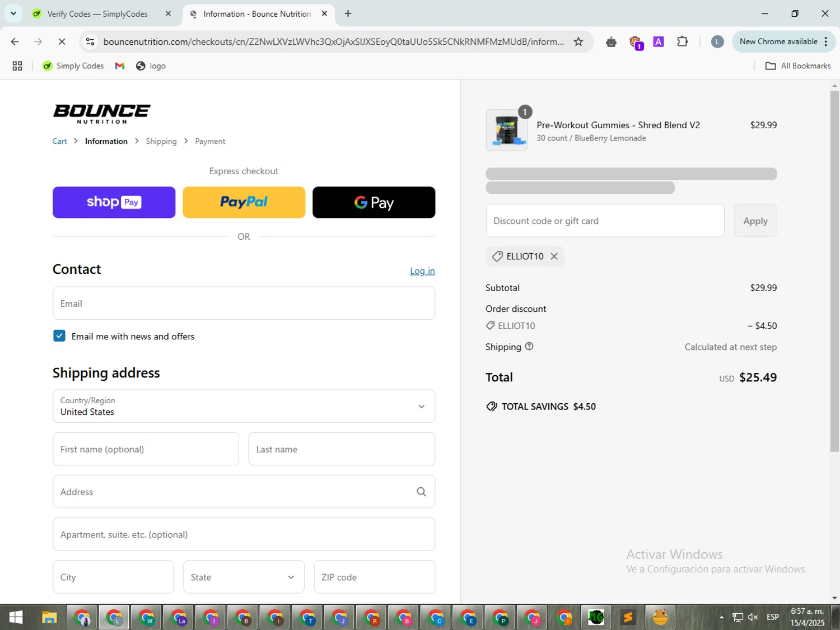Open the tab search dropdown arrow
This screenshot has width=840, height=630.
(x=13, y=13)
